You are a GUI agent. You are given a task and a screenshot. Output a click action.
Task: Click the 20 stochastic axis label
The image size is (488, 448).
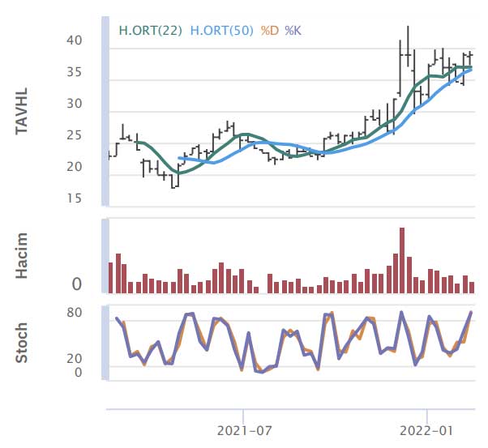(x=75, y=359)
